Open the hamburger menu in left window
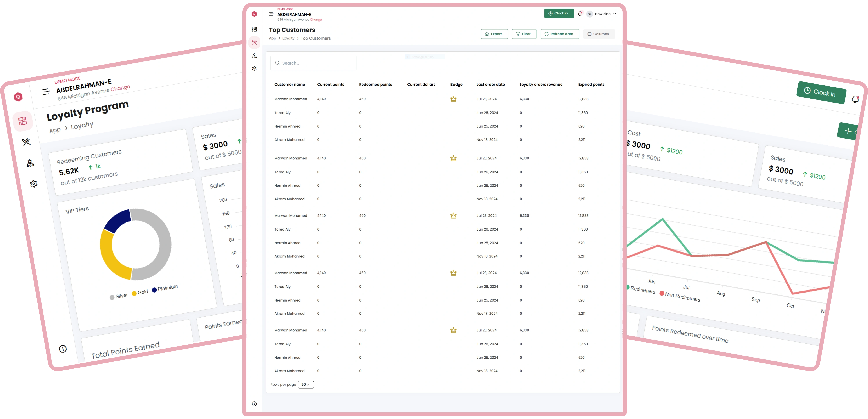 click(x=46, y=92)
